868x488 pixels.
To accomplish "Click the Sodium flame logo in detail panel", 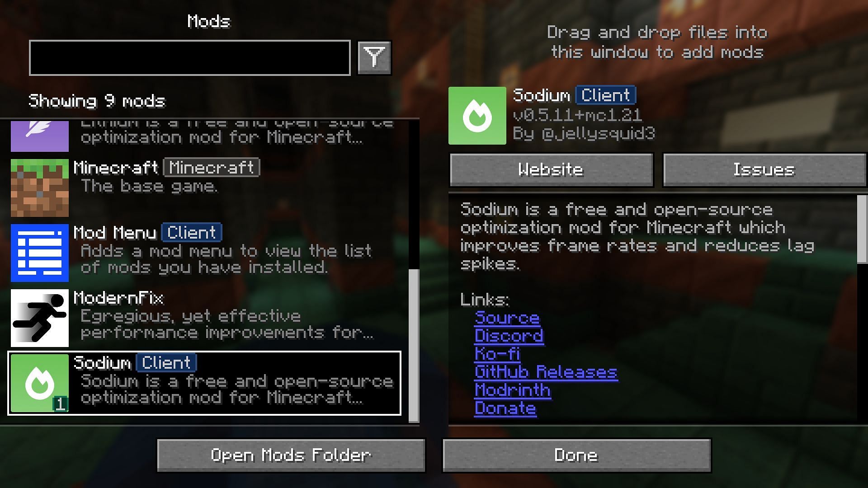I will [x=477, y=115].
